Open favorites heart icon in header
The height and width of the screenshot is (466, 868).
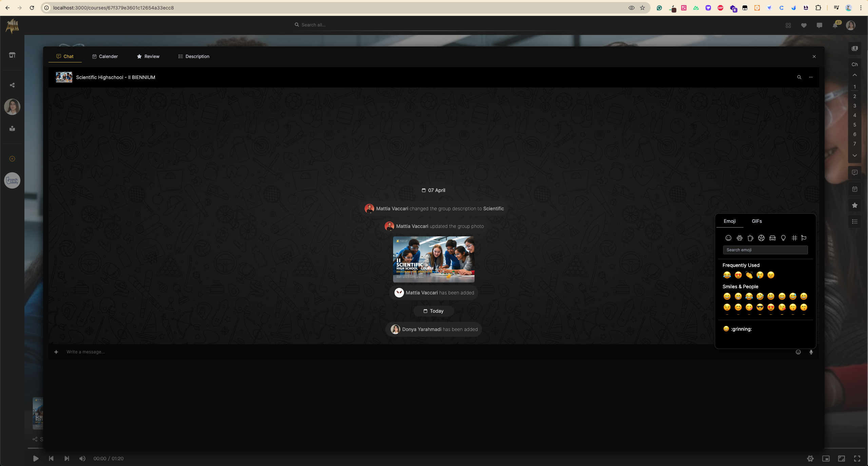(x=804, y=25)
